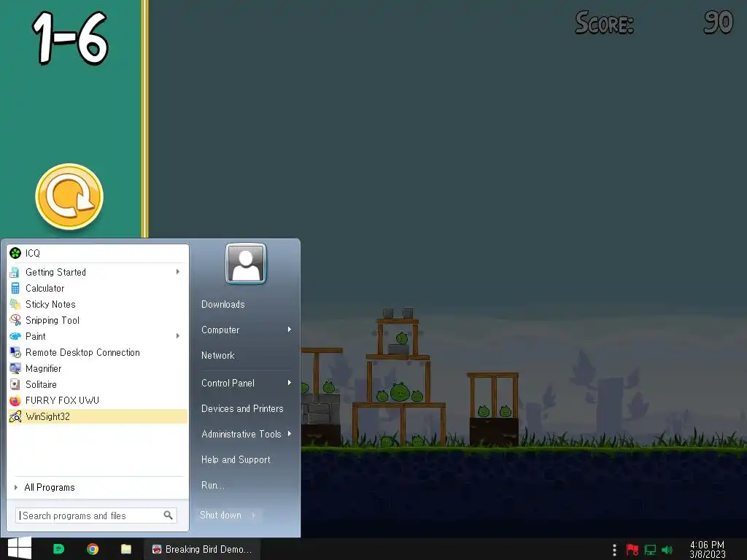Click the network monitor tray icon

point(650,550)
